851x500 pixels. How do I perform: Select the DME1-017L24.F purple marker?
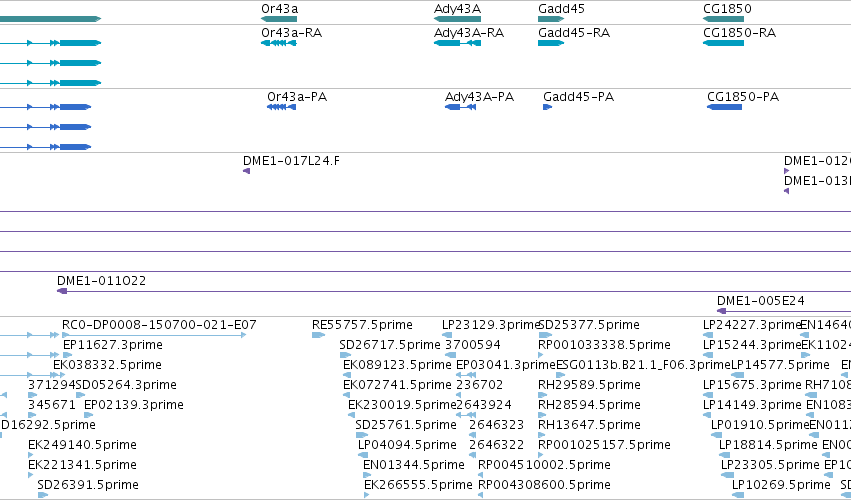click(246, 171)
